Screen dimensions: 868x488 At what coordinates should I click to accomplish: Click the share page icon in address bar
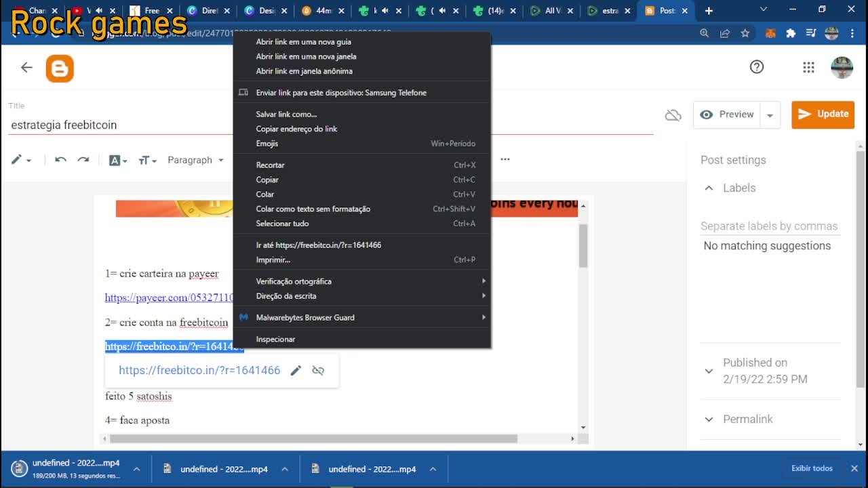coord(725,33)
